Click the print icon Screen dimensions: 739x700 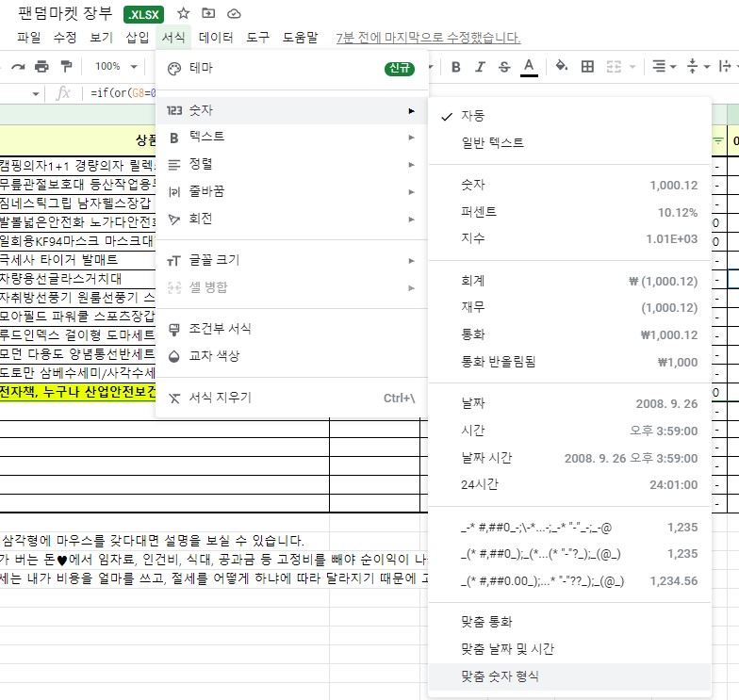click(x=41, y=66)
